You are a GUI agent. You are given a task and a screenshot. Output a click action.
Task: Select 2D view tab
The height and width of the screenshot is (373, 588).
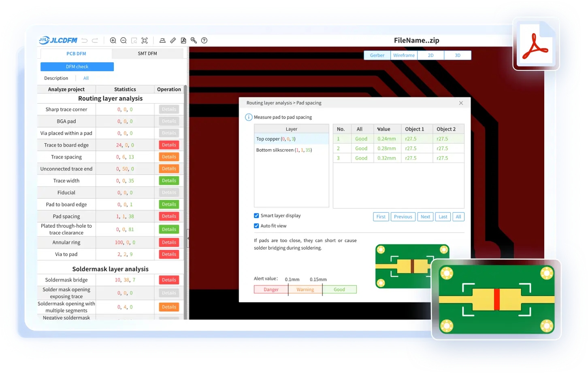tap(430, 55)
